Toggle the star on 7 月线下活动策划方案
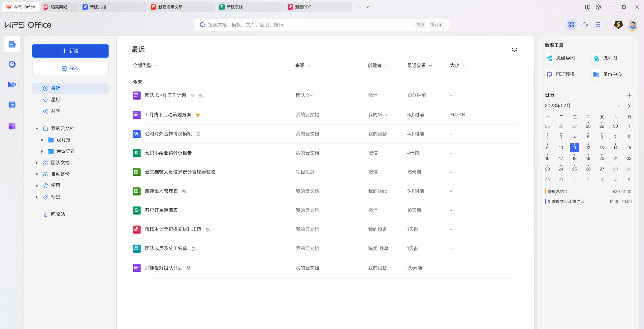This screenshot has height=329, width=644. (198, 115)
